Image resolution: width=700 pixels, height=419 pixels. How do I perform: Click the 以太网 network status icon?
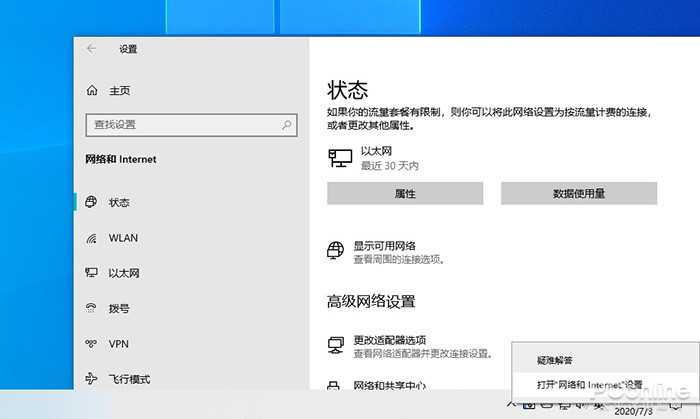(x=340, y=158)
